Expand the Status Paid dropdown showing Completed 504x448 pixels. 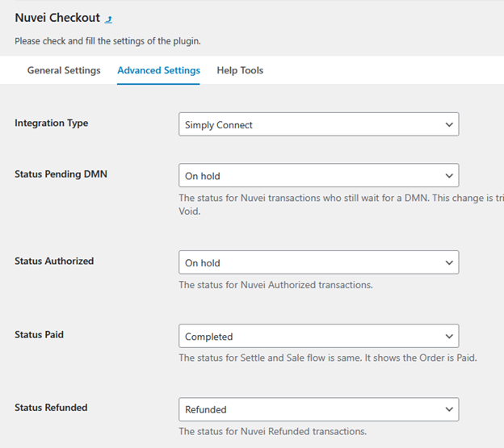pos(318,336)
